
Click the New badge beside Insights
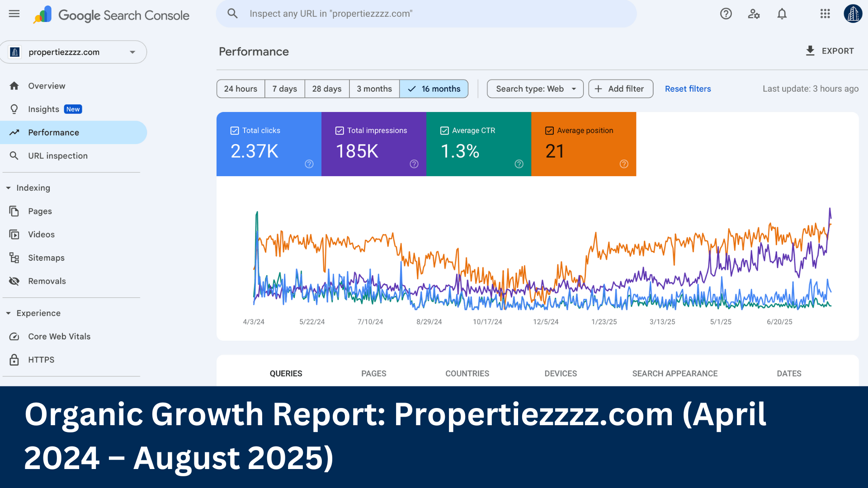tap(73, 109)
